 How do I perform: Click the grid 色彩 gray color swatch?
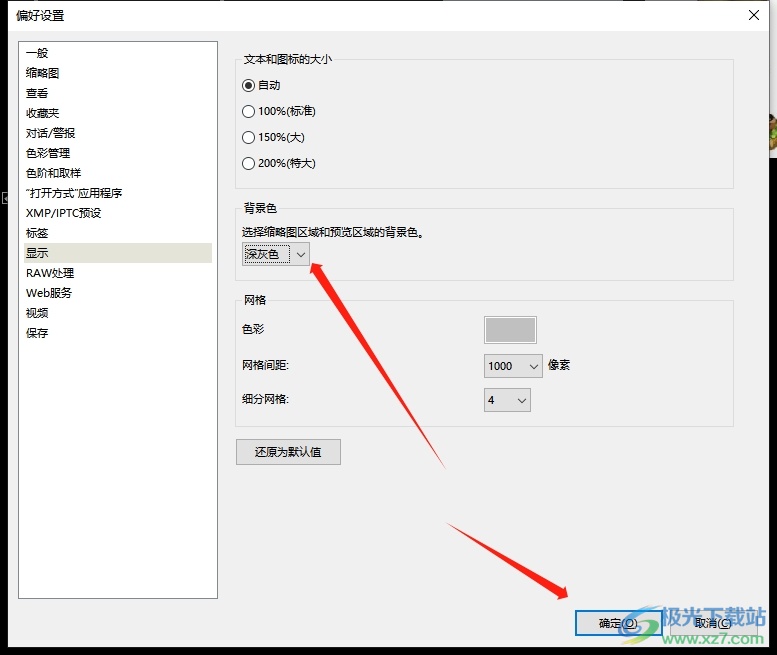(510, 330)
